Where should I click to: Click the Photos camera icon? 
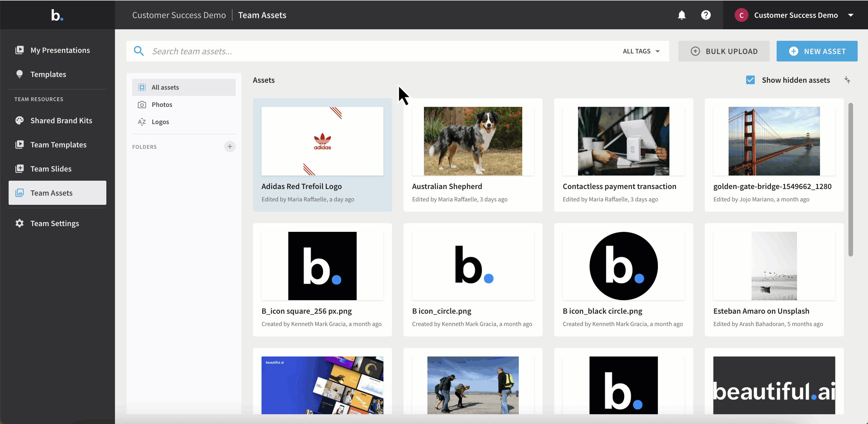[x=142, y=105]
